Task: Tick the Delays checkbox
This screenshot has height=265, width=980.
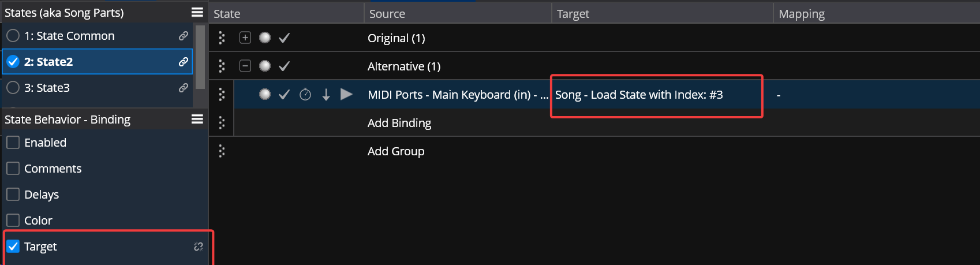Action: pos(13,195)
